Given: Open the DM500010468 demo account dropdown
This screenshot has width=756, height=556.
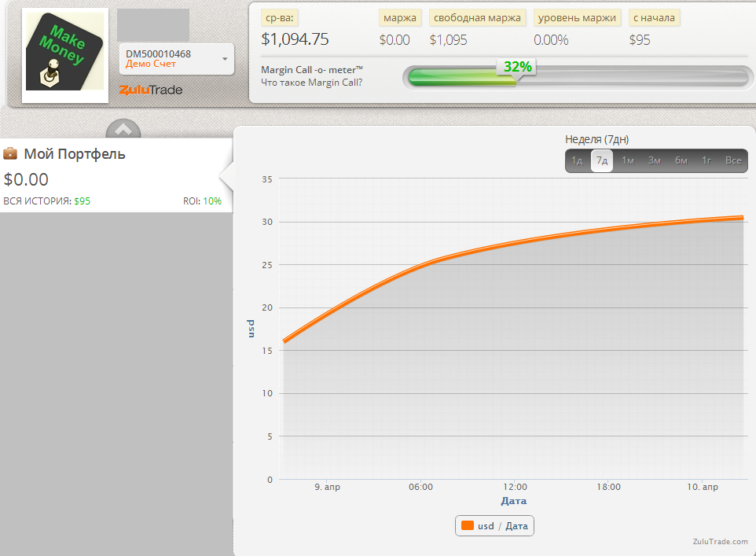Looking at the screenshot, I should 177,59.
